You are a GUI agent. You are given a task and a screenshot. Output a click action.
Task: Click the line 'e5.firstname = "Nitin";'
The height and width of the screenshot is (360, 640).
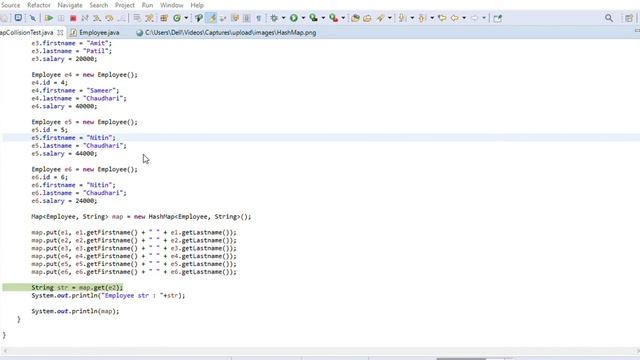(73, 138)
